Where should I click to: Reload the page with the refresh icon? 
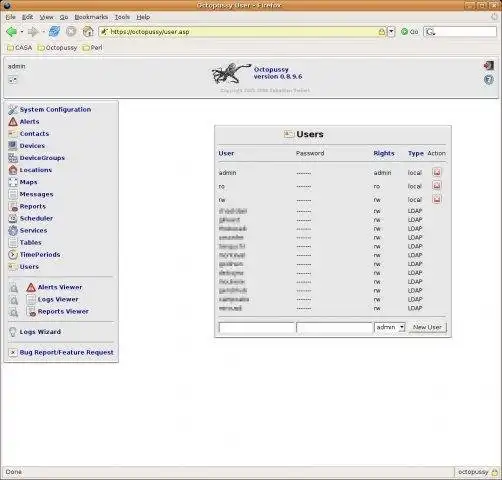[54, 32]
